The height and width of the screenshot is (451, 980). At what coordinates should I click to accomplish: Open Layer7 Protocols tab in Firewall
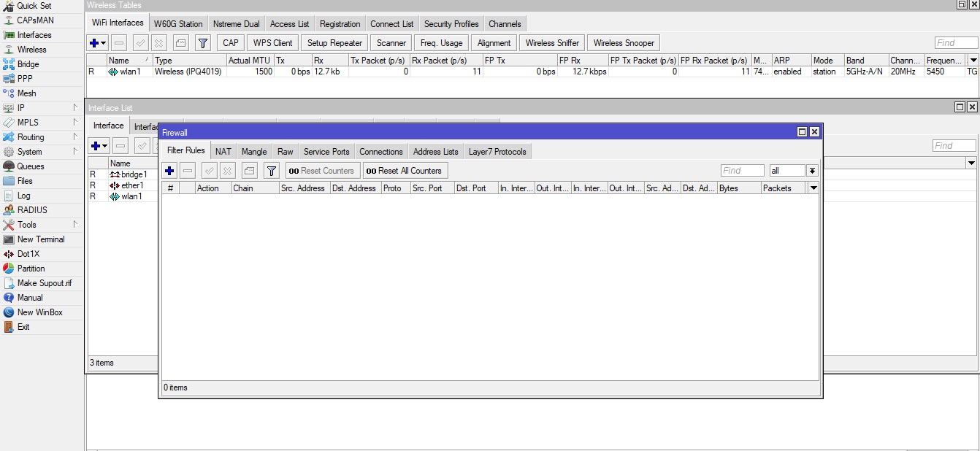497,152
